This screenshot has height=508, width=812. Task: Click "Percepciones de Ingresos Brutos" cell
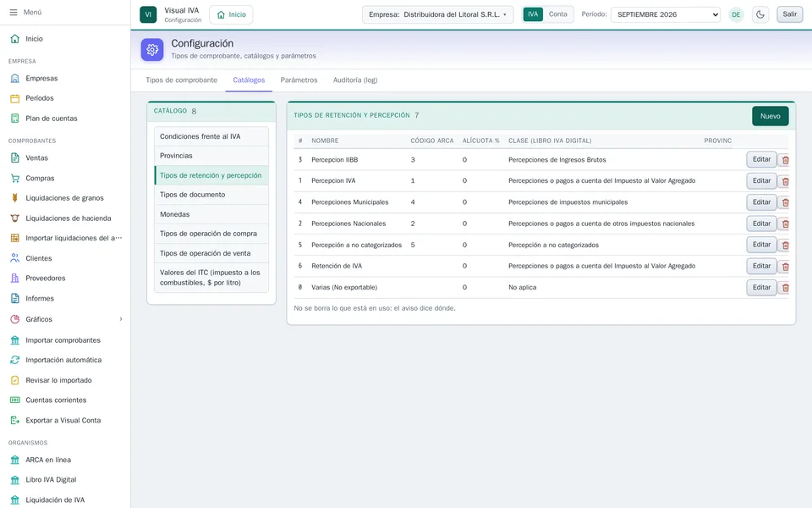pyautogui.click(x=557, y=160)
